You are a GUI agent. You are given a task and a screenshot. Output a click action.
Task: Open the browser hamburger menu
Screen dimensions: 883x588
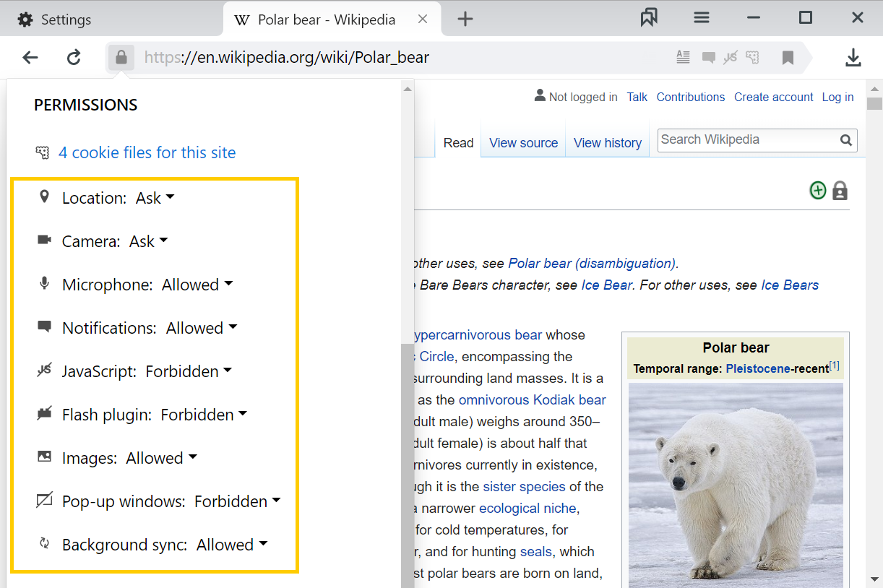pyautogui.click(x=702, y=18)
